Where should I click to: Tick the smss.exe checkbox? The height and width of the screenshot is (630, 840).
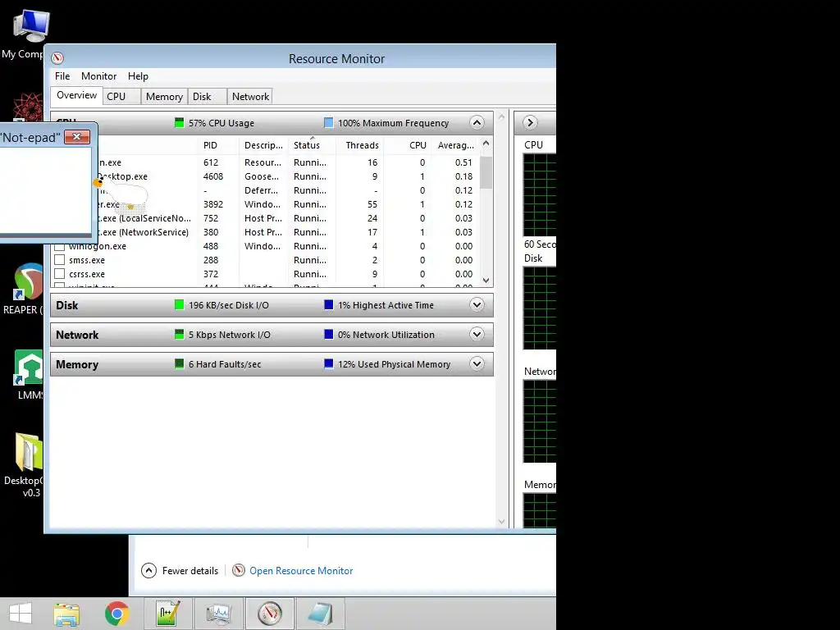point(59,260)
